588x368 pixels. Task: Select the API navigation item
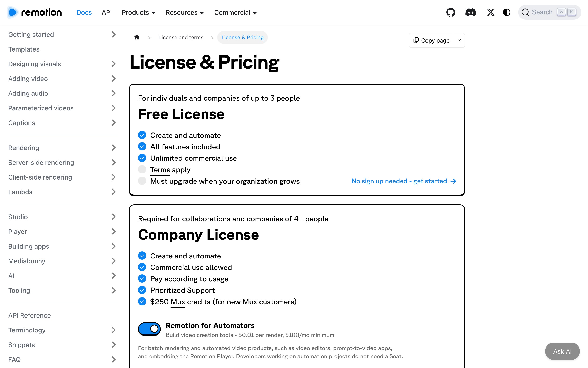[107, 12]
